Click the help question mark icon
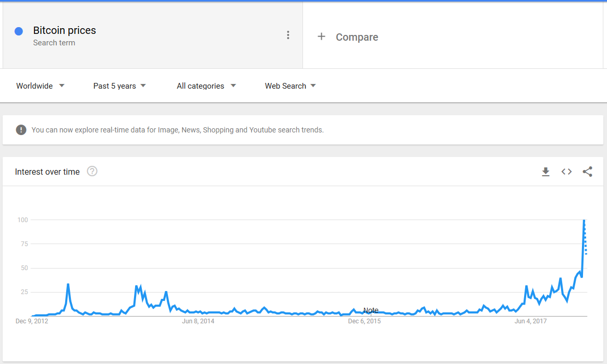Screen dimensions: 607x364 (x=92, y=171)
